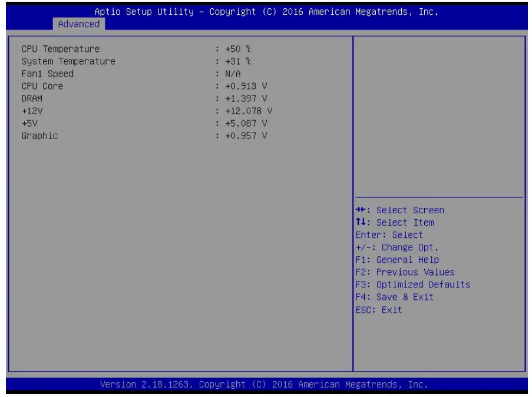Click the CPU Temperature label
Viewport: 532px width, 397px height.
coord(61,49)
